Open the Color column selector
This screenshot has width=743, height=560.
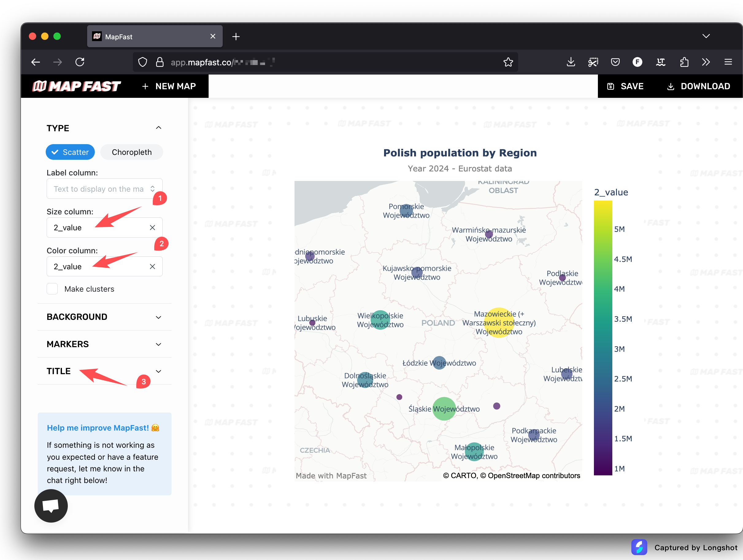[x=105, y=267]
